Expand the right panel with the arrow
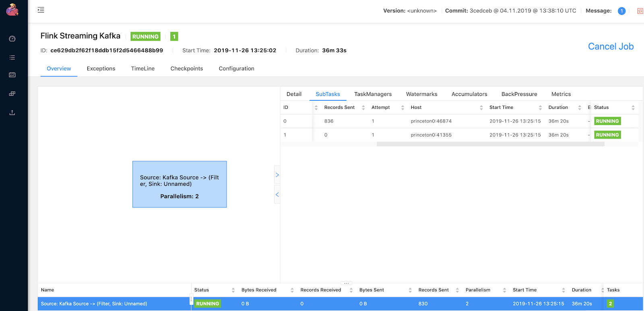This screenshot has height=311, width=644. [x=277, y=175]
